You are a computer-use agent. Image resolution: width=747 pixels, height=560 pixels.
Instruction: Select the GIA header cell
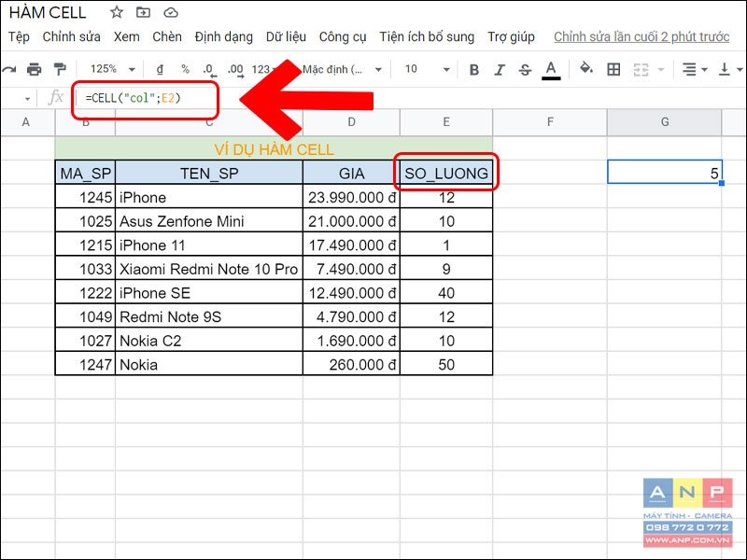coord(352,173)
